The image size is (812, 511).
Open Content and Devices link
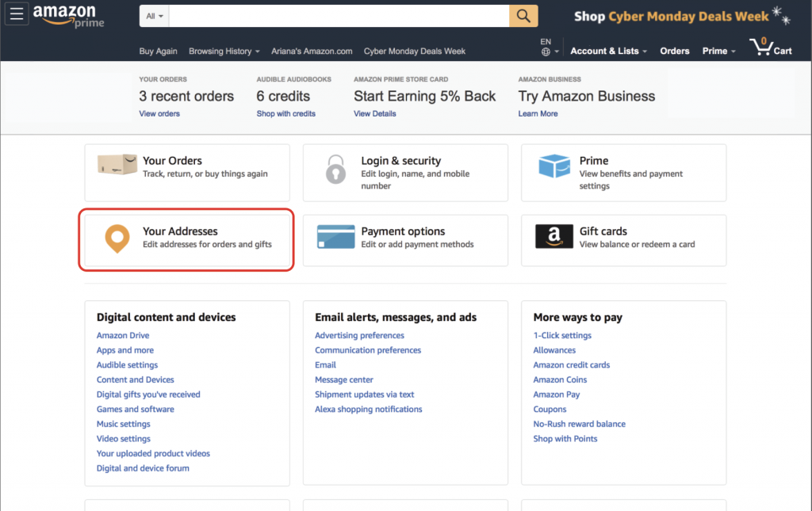pyautogui.click(x=135, y=379)
